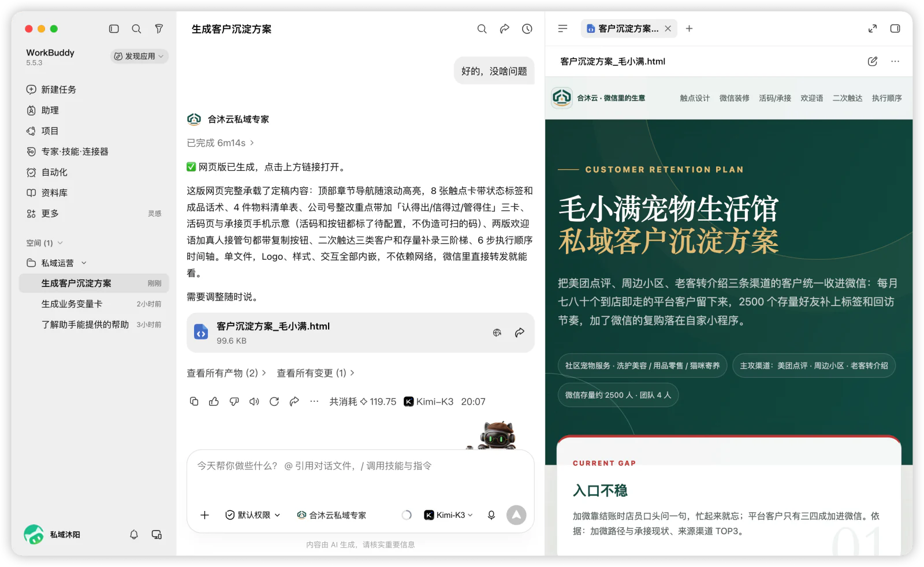Search within the conversation
Screen dimensions: 924x567
point(482,29)
